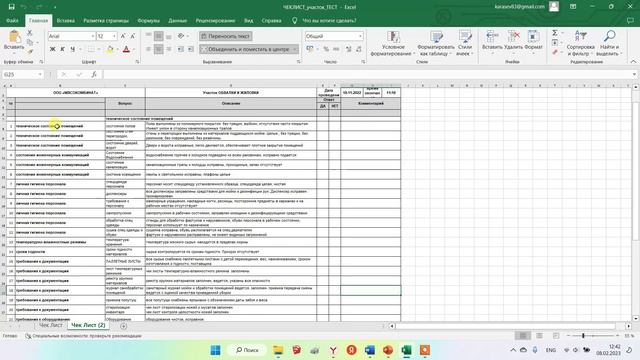Click the Percent Style icon
Viewport: 640px width, 360px height.
coord(326,49)
